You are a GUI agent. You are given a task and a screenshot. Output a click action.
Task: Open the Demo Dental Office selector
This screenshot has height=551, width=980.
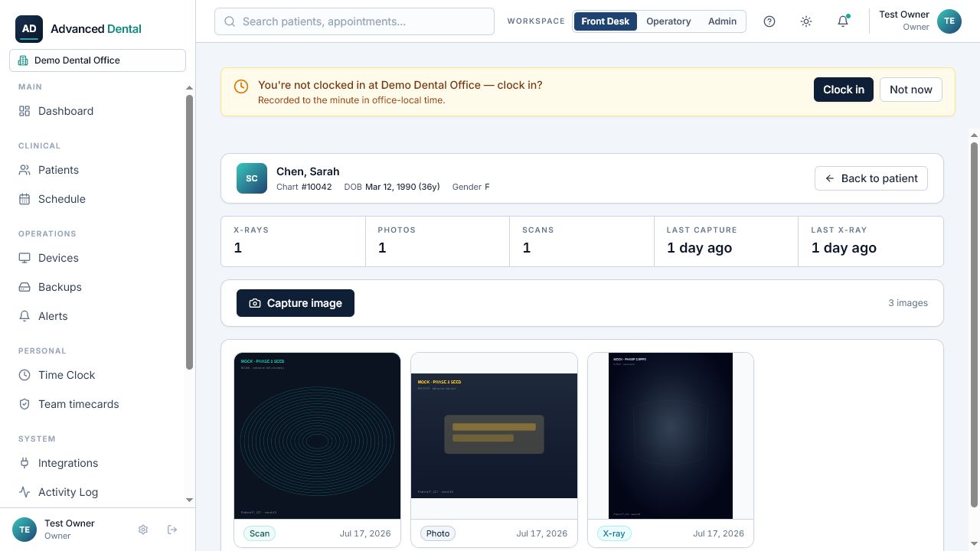click(x=97, y=60)
